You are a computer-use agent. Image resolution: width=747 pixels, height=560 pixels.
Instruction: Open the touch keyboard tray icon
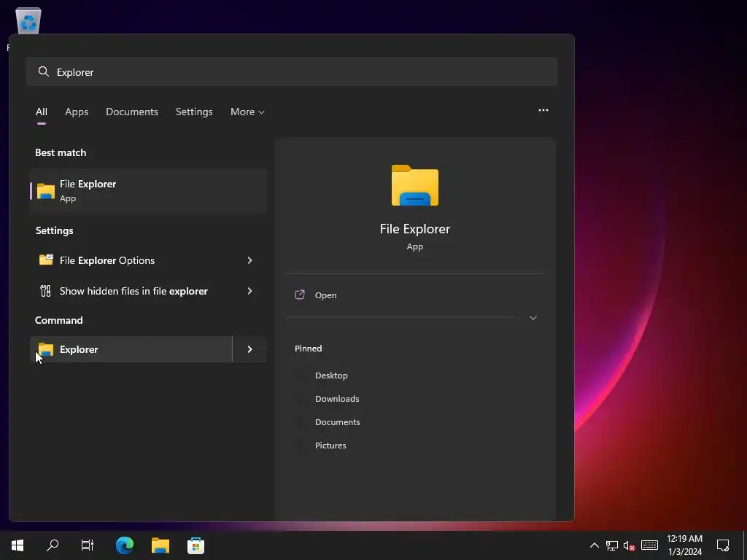pos(649,545)
